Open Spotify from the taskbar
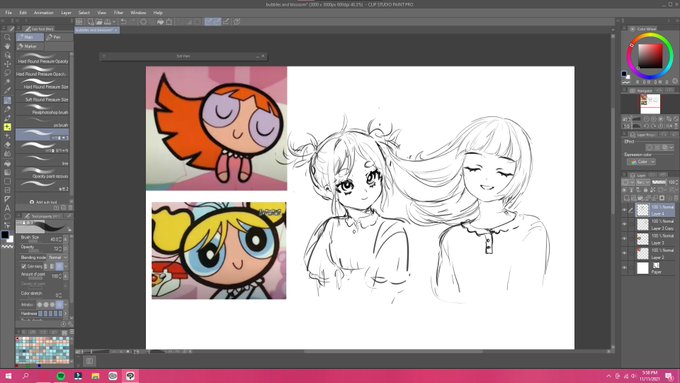The width and height of the screenshot is (680, 383). coord(61,376)
